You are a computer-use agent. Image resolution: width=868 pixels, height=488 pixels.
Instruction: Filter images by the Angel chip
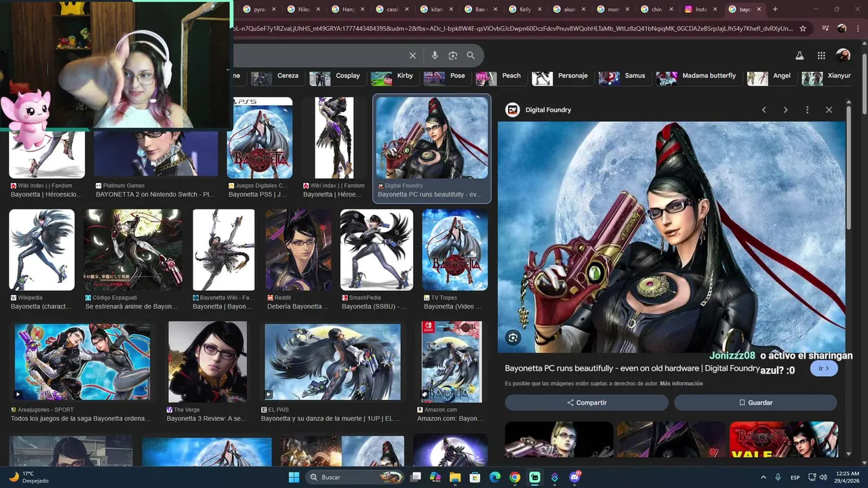(x=771, y=76)
